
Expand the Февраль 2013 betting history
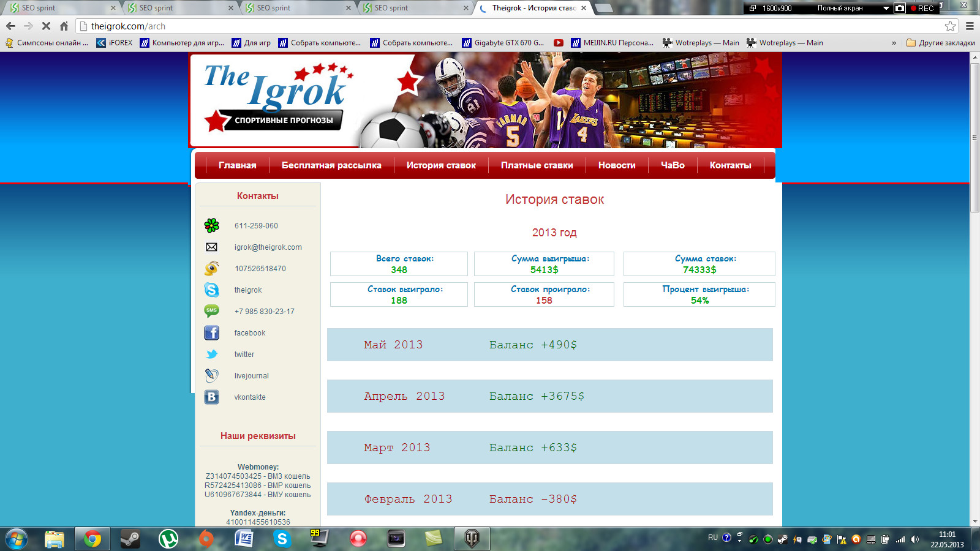tap(550, 499)
